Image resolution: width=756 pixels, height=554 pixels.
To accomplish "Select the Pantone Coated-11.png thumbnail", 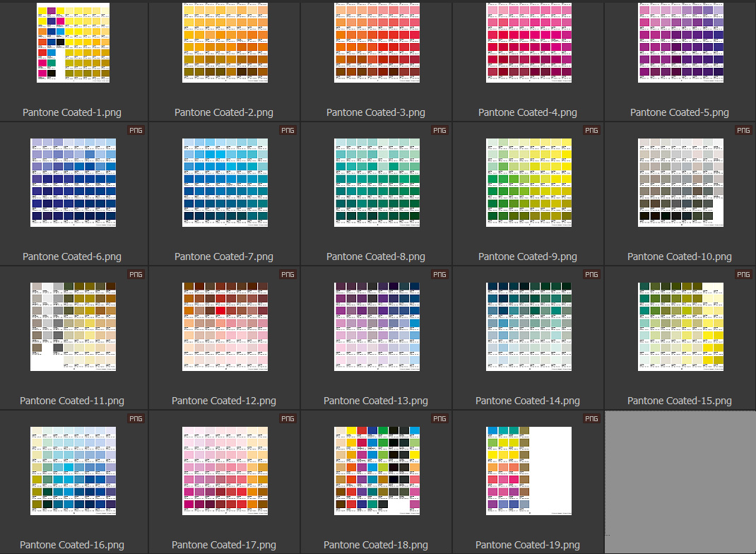I will [x=73, y=327].
